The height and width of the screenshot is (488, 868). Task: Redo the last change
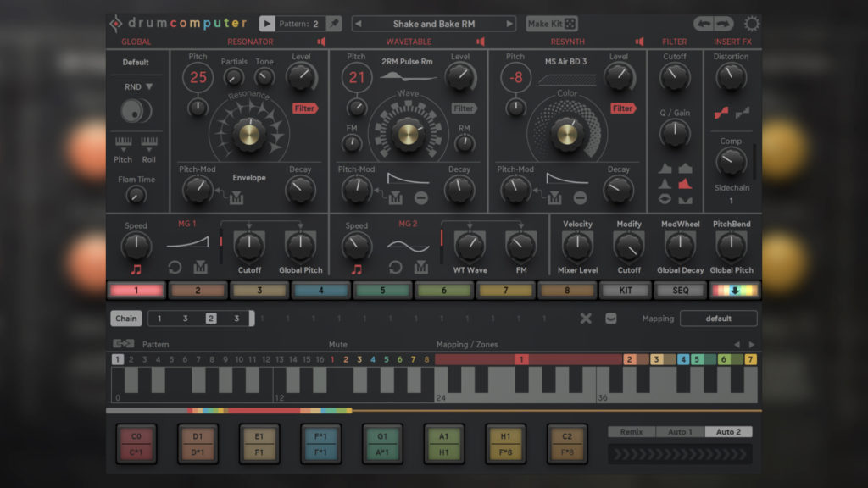coord(724,24)
